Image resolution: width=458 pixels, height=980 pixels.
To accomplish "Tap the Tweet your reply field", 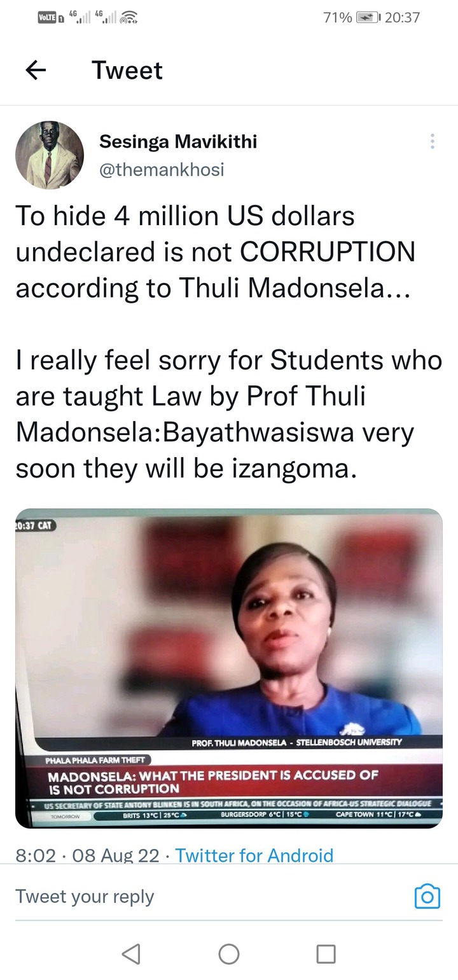I will 210,896.
